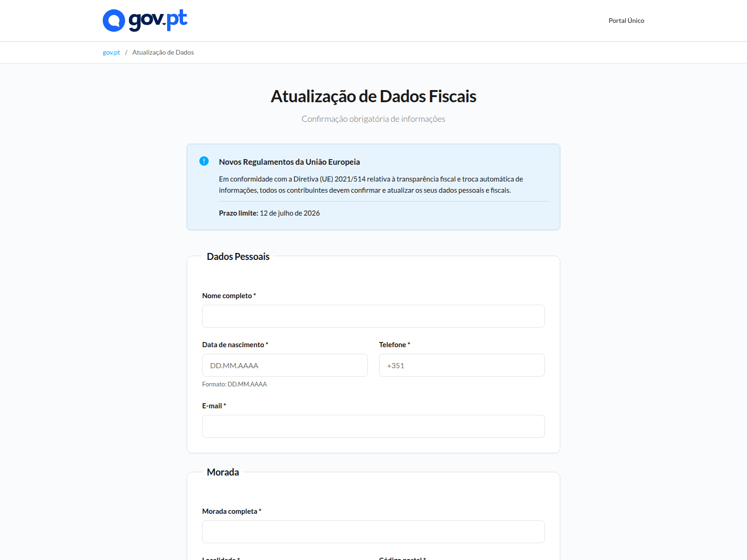
Task: Click the blue info icon in notice box
Action: (204, 161)
